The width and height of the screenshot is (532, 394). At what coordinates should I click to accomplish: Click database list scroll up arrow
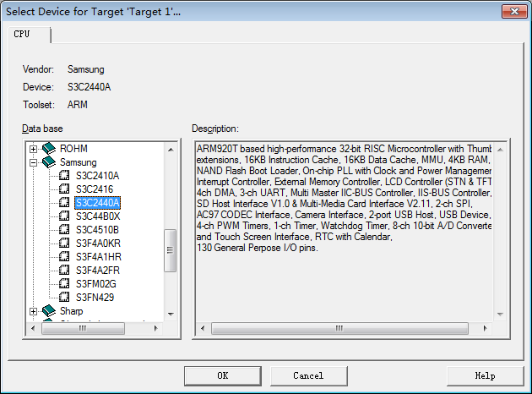pos(171,150)
